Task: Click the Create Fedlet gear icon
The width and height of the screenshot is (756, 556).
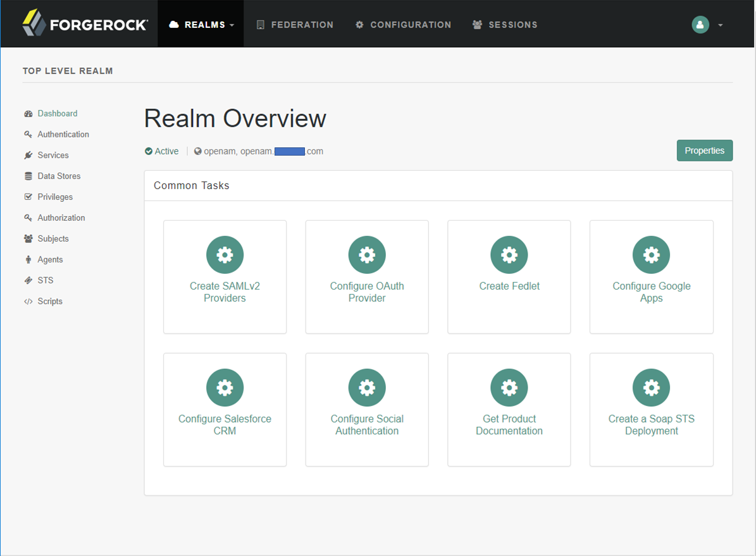Action: 509,255
